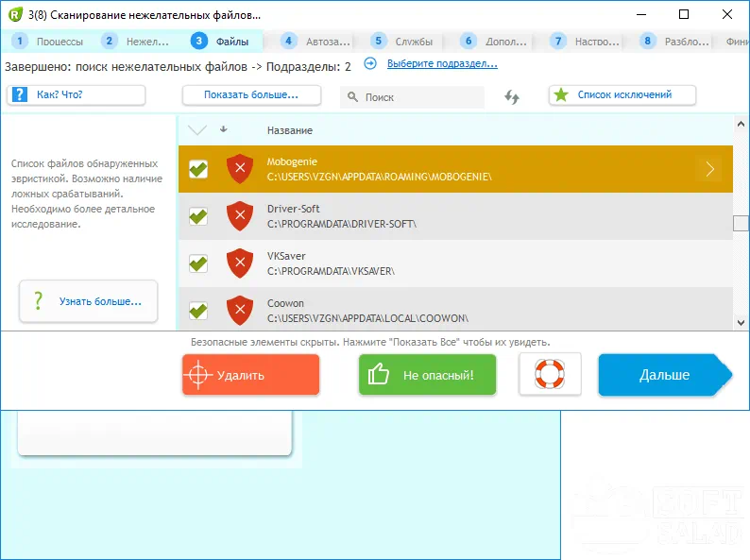
Task: Uncheck the Coowon checkbox
Action: (198, 311)
